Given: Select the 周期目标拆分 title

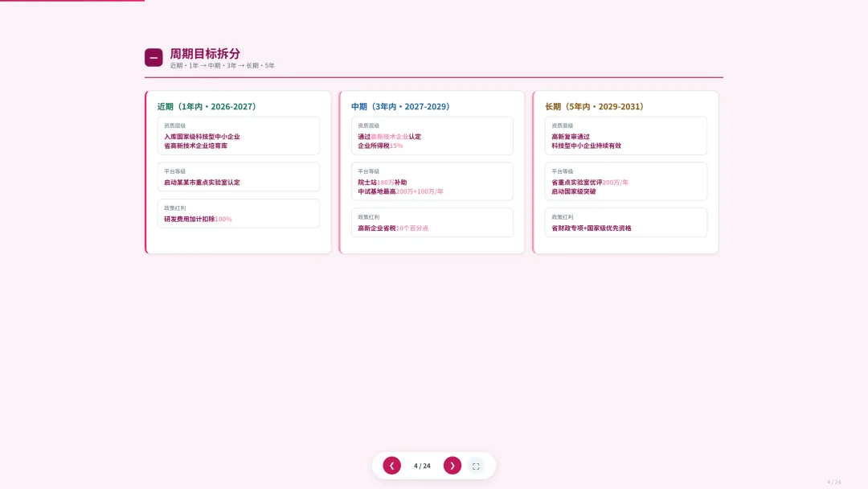Looking at the screenshot, I should pyautogui.click(x=205, y=54).
